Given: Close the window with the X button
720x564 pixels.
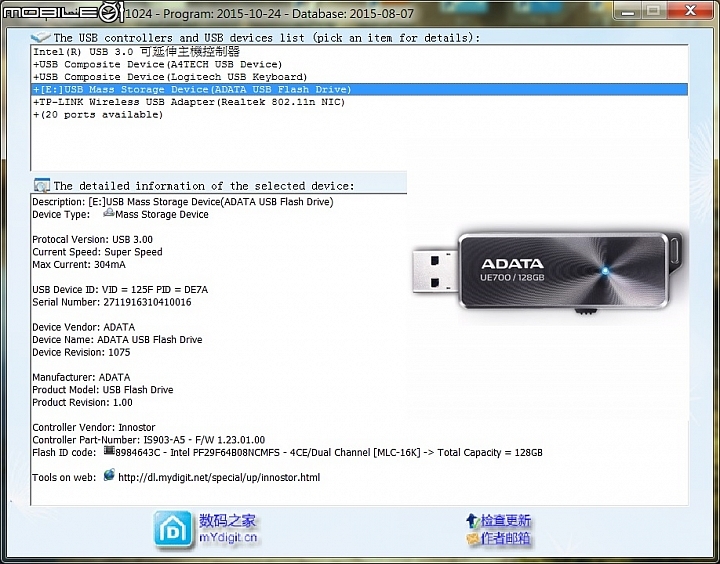Looking at the screenshot, I should (x=690, y=11).
